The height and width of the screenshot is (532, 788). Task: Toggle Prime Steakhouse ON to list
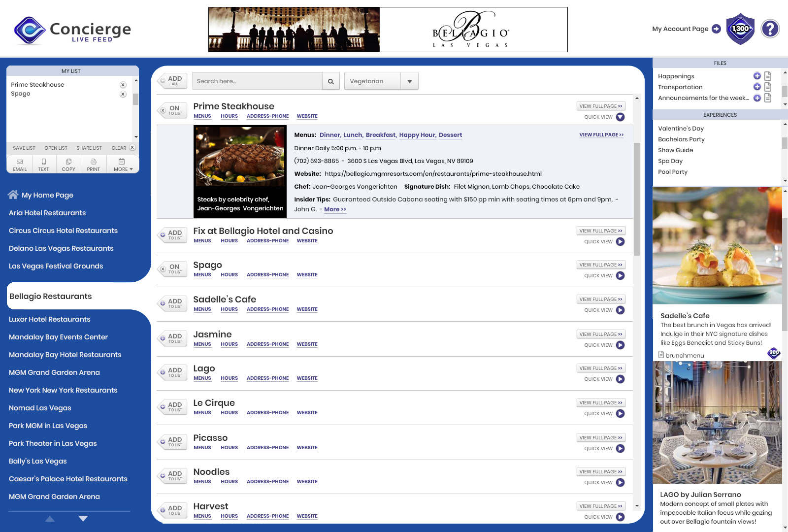pos(172,110)
